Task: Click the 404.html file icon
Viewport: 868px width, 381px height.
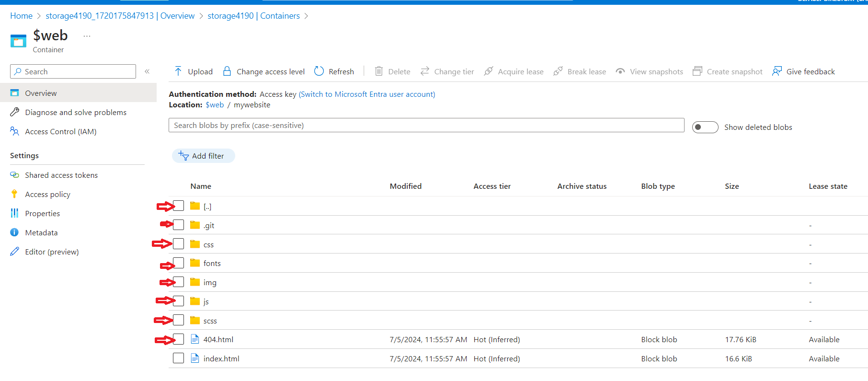Action: point(195,339)
